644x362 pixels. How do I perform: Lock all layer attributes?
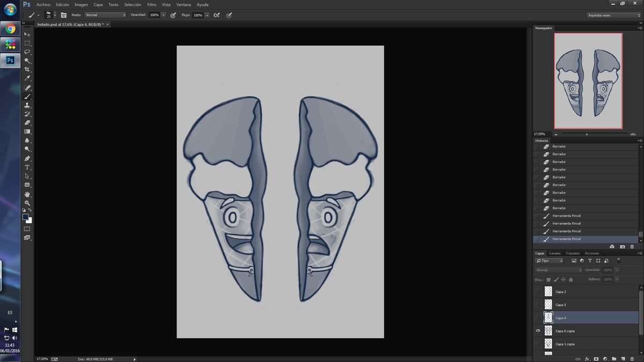tap(570, 279)
